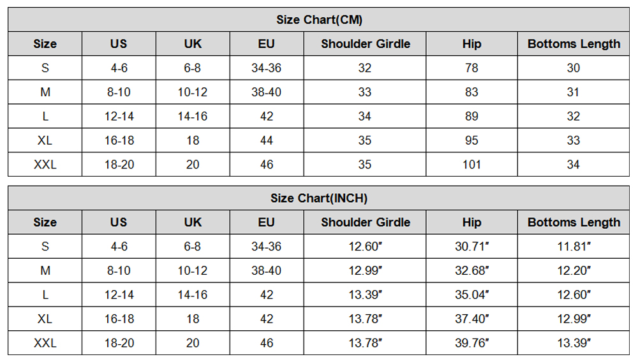Click the hip value 78 for size S
Viewport: 638px width, 364px height.
pyautogui.click(x=471, y=68)
